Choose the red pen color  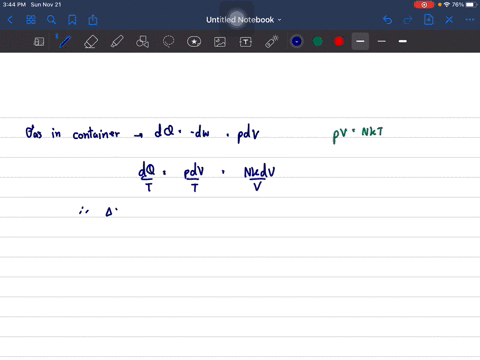(x=339, y=41)
